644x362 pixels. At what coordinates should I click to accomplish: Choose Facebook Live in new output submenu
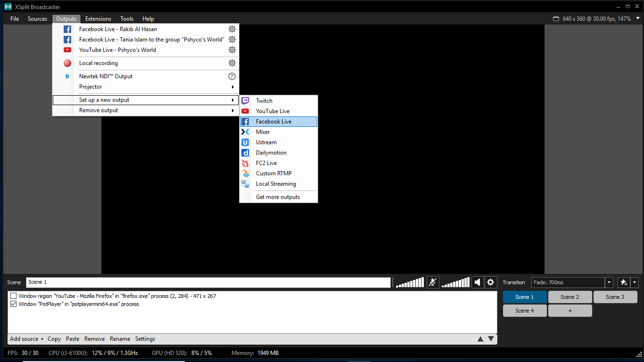pos(273,122)
